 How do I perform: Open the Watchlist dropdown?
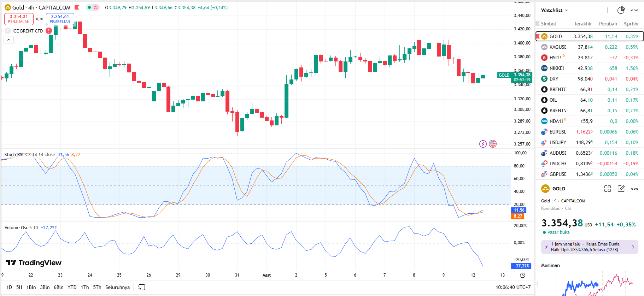(x=555, y=10)
